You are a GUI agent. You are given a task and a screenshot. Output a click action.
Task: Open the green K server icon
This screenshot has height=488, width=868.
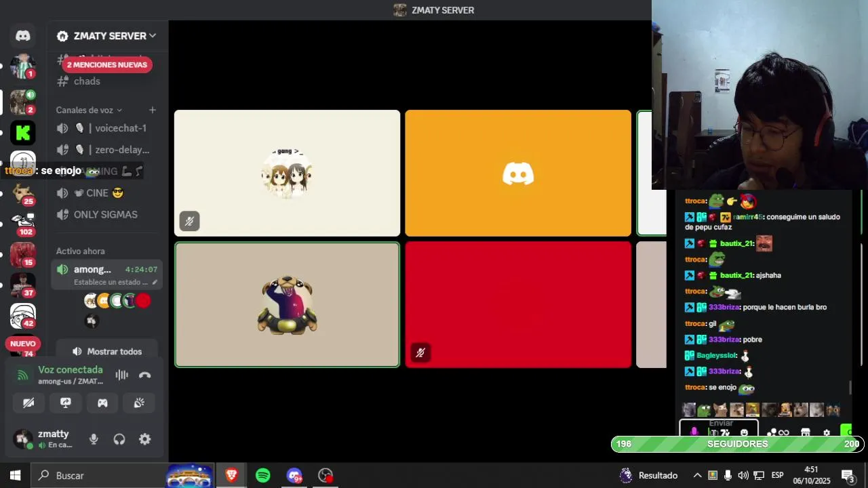point(22,133)
